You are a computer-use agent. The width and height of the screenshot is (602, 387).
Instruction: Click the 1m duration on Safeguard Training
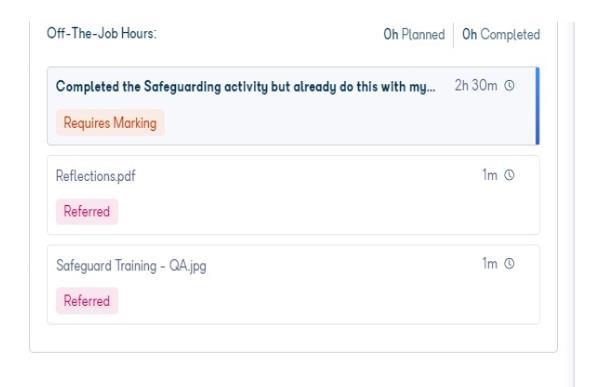[490, 264]
